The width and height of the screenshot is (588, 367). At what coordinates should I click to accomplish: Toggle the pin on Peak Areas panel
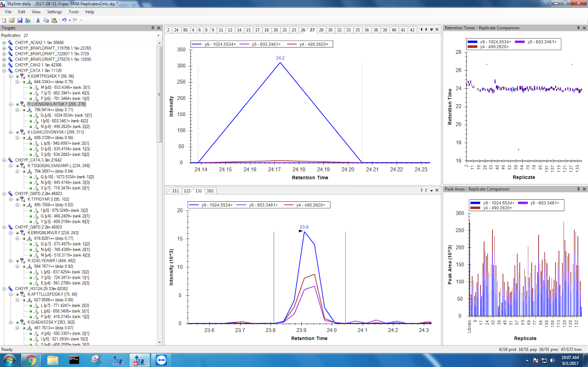pos(579,189)
